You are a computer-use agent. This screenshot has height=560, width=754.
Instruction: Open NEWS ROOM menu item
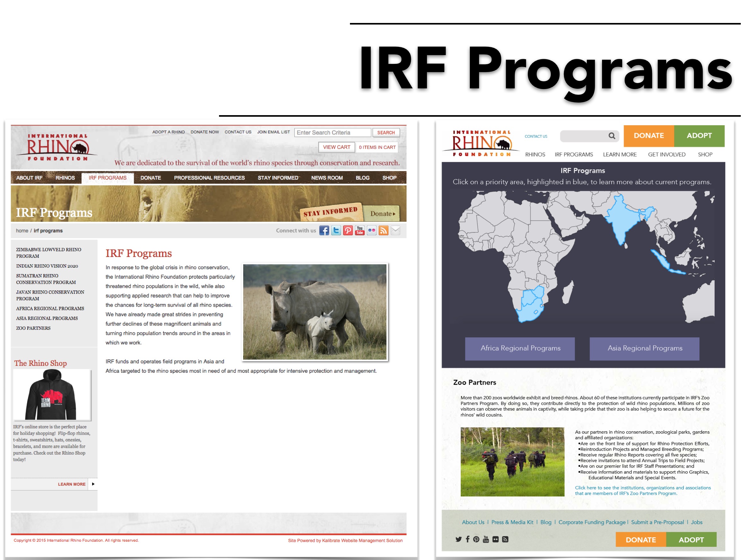coord(327,178)
